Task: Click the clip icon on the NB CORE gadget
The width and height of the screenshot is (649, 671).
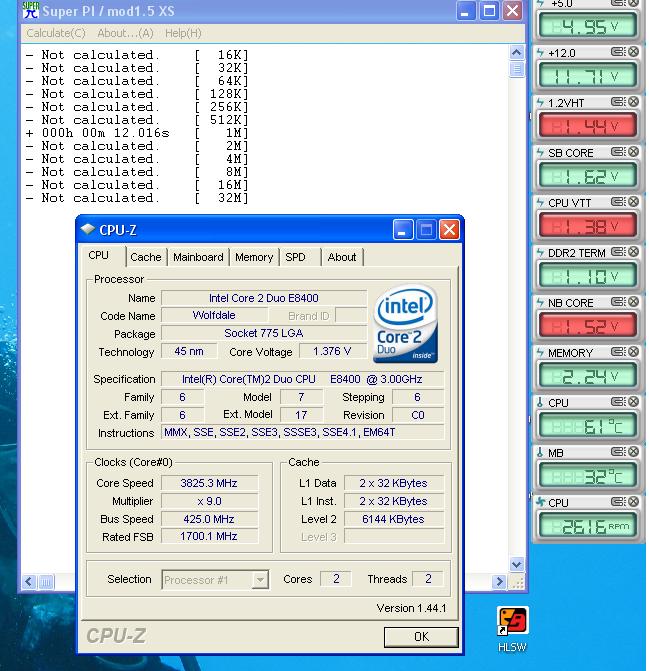Action: pos(618,302)
